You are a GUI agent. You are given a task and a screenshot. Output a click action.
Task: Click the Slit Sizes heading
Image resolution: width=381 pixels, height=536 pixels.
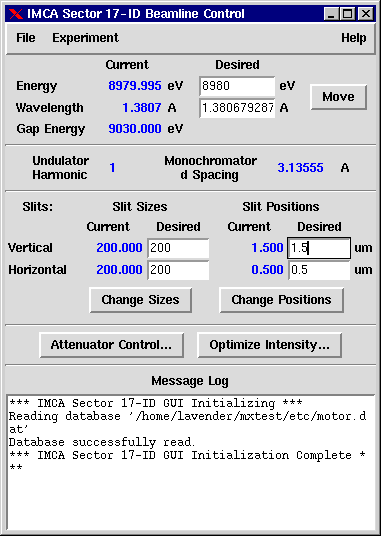(140, 207)
